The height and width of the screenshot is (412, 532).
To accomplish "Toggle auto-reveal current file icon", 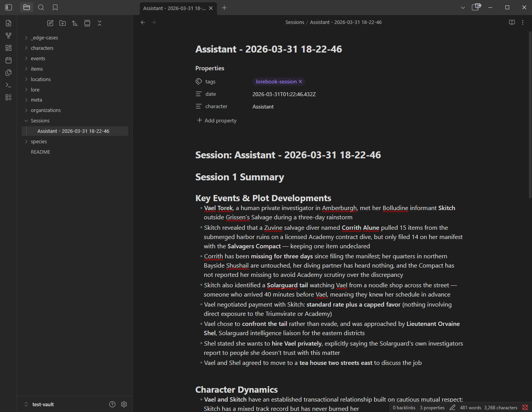I will pyautogui.click(x=87, y=23).
